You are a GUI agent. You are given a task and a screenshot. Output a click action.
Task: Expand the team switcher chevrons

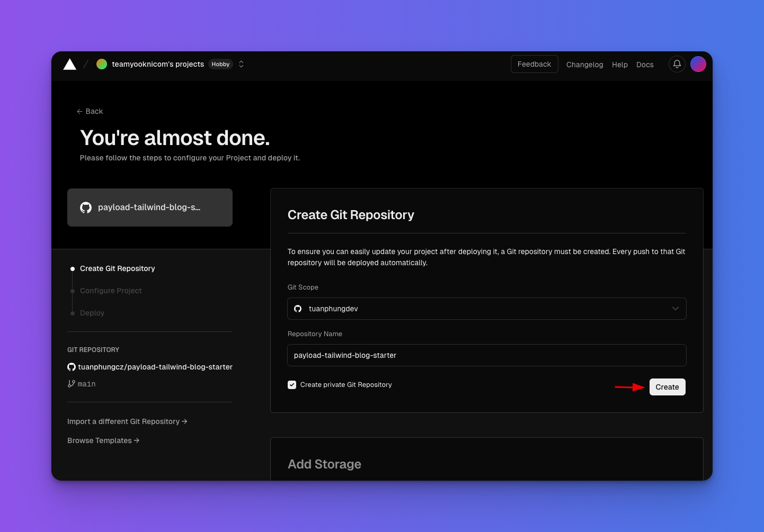point(241,64)
